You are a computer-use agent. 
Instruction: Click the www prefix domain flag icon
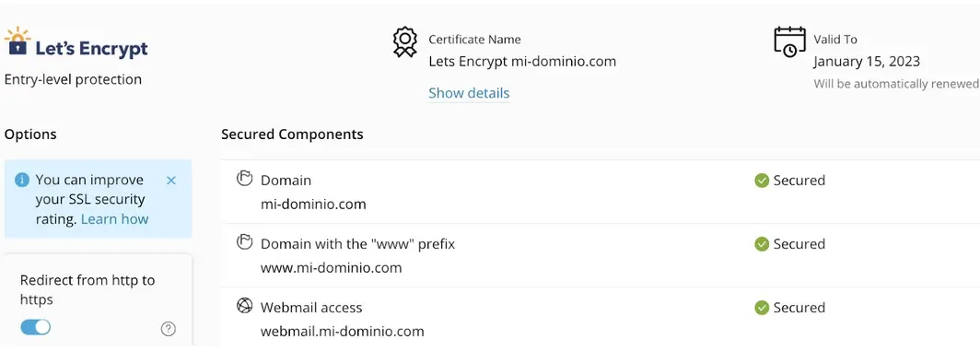[x=244, y=242]
